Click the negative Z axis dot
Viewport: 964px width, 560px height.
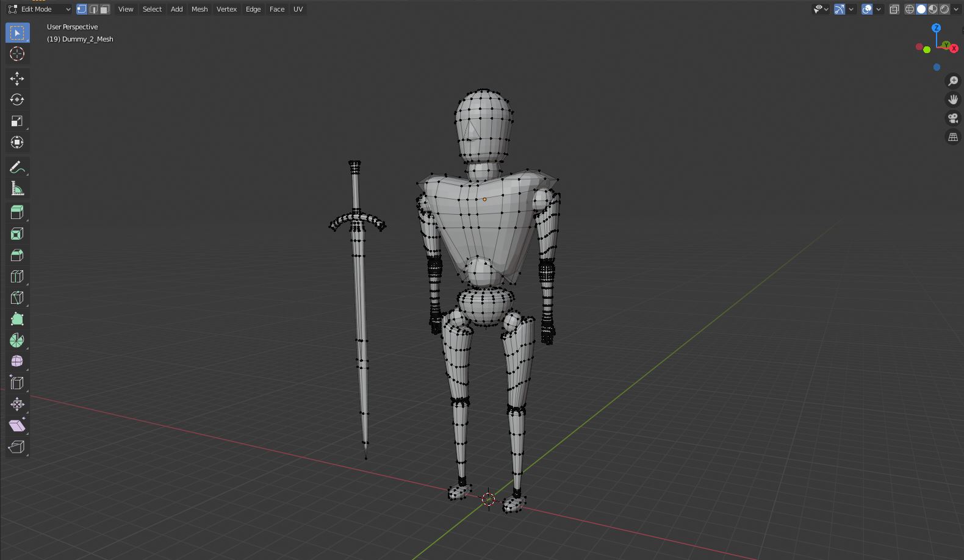(x=937, y=67)
